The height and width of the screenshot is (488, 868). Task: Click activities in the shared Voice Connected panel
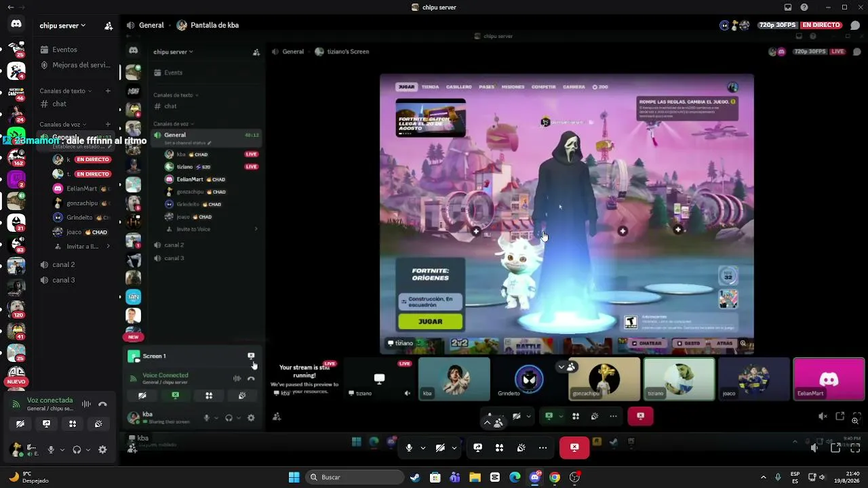point(209,395)
